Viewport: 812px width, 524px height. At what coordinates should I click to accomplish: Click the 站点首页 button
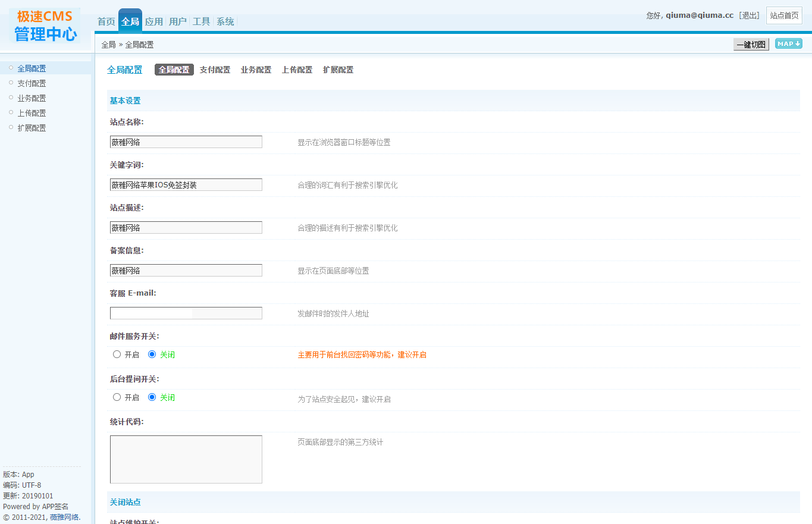[784, 15]
